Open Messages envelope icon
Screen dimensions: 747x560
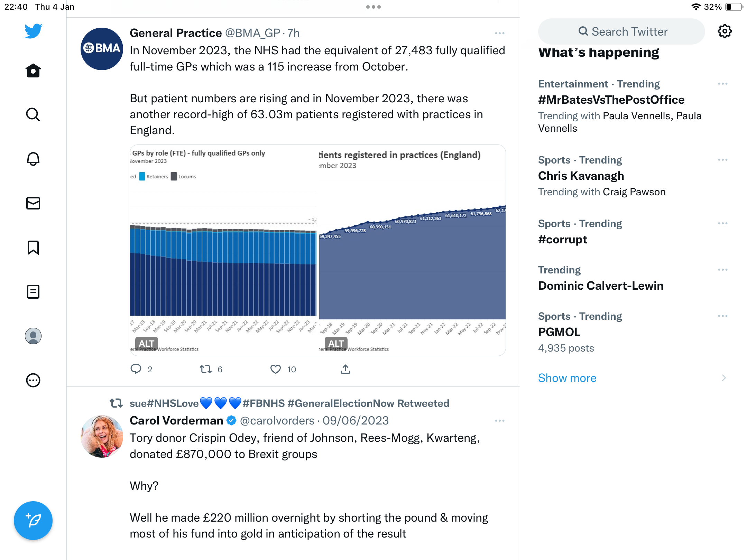pyautogui.click(x=33, y=203)
